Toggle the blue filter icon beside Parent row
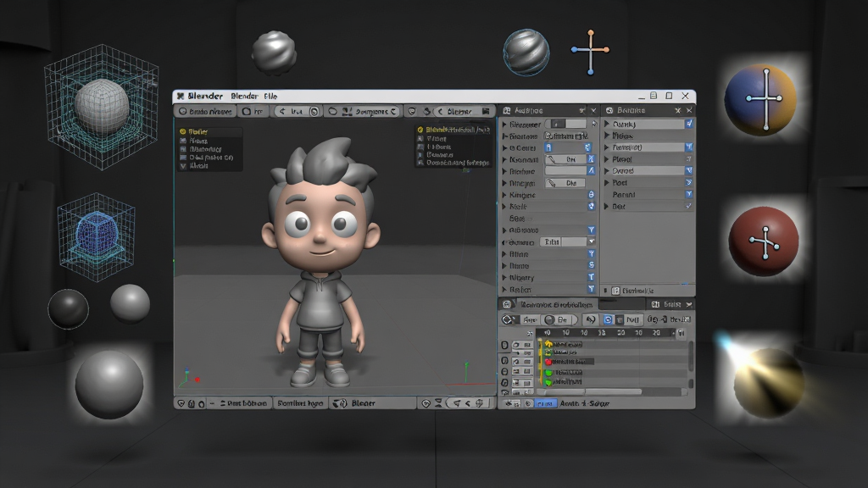The image size is (868, 488). 689,194
